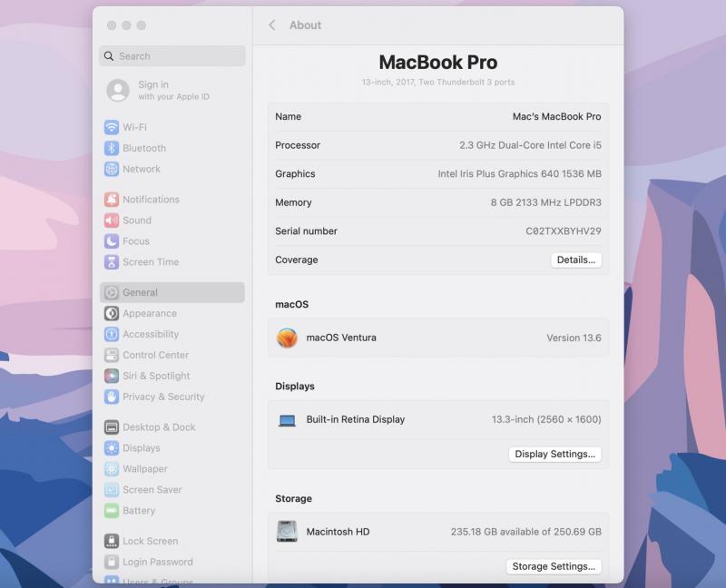Click the Control Center icon
This screenshot has width=726, height=588.
click(111, 355)
